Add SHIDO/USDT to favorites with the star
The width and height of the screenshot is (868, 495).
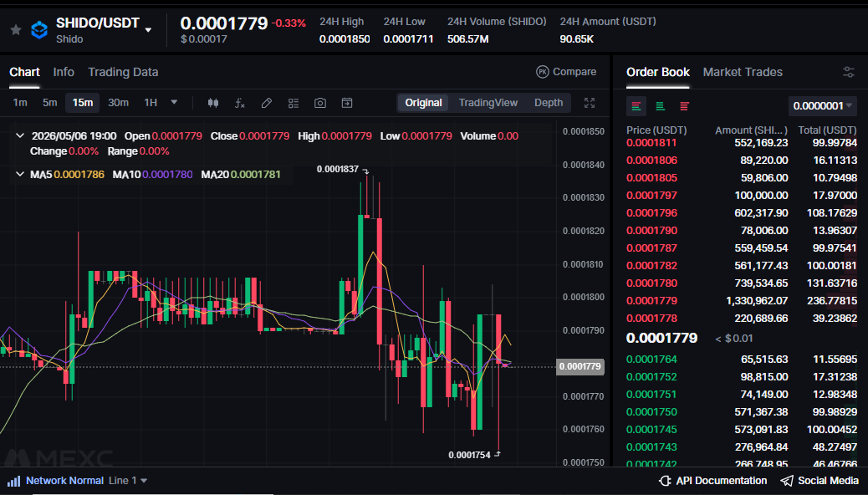pyautogui.click(x=16, y=30)
